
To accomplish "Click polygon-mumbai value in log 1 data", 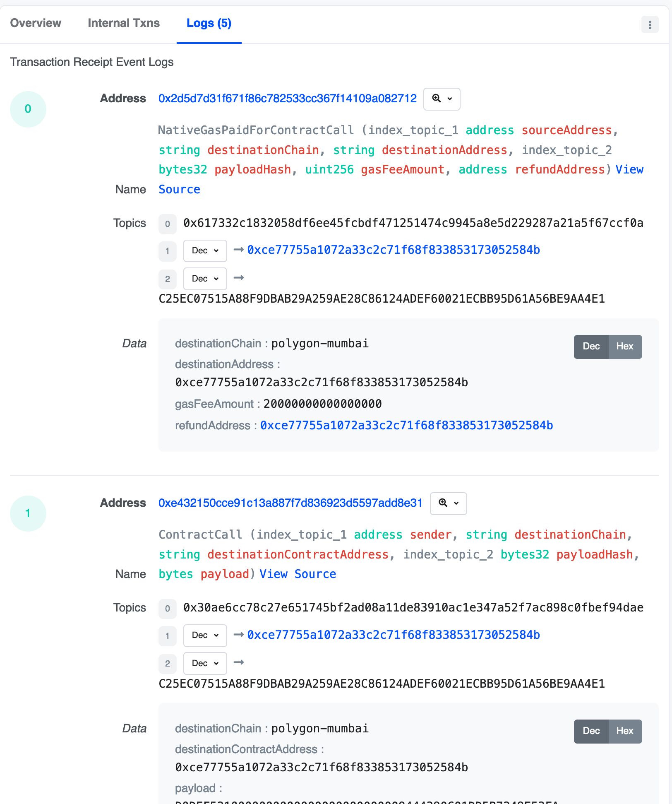I will 320,729.
